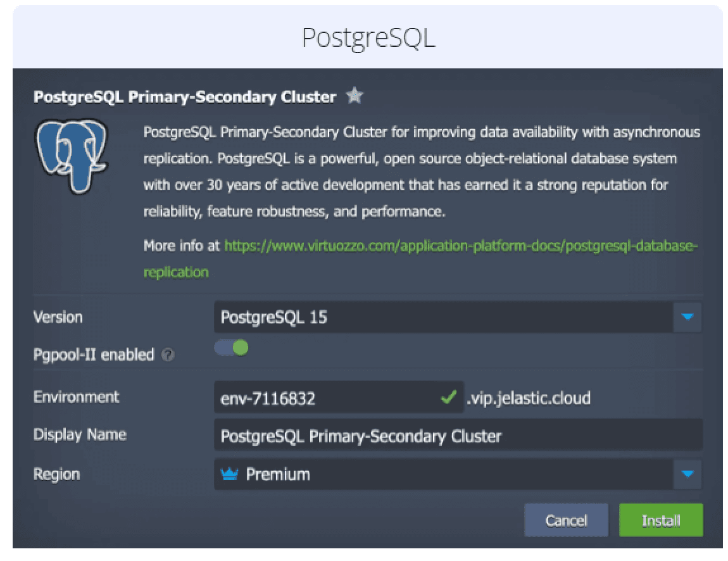Select the PostgreSQL 15 version field
The height and width of the screenshot is (561, 728).
click(x=443, y=317)
